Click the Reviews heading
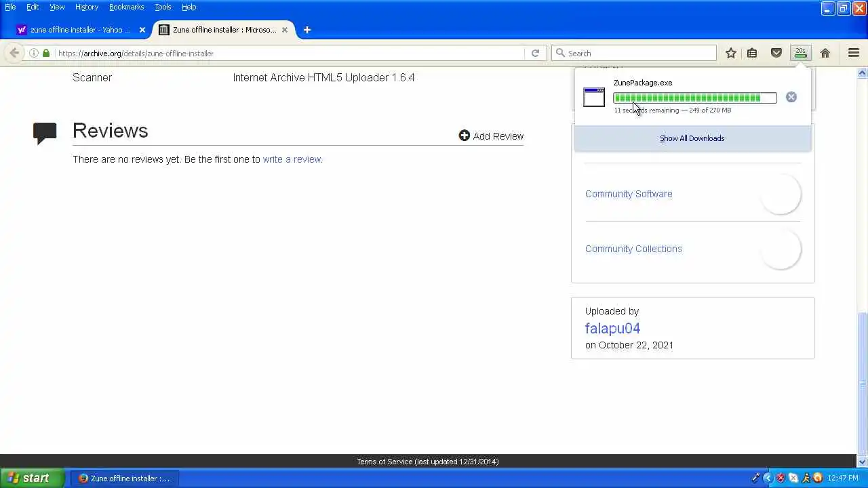The image size is (868, 488). point(110,130)
